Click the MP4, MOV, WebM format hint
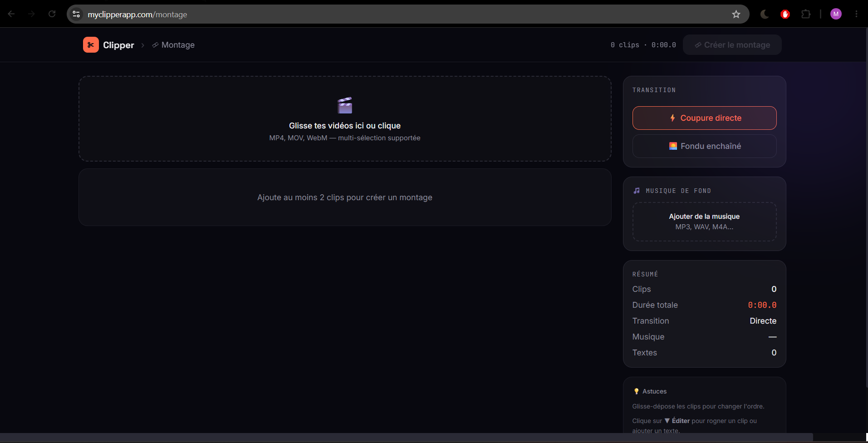Image resolution: width=868 pixels, height=443 pixels. coord(345,138)
